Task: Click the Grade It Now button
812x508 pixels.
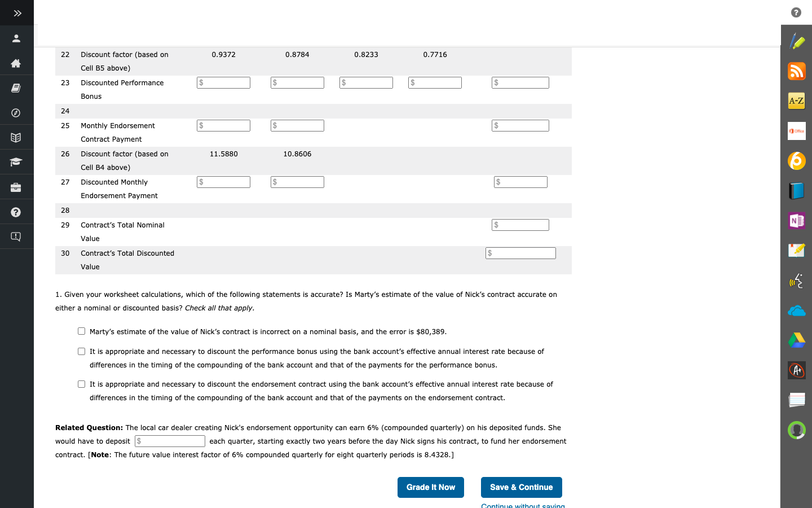Action: pos(431,488)
